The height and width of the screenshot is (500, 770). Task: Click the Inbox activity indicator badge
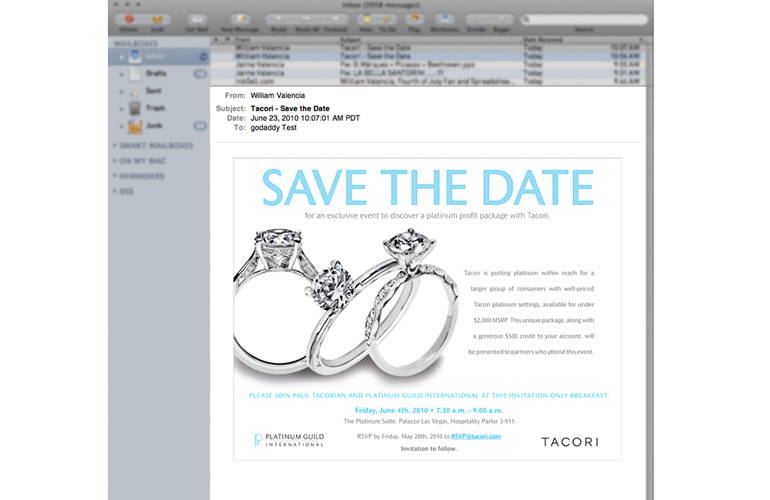click(x=203, y=56)
